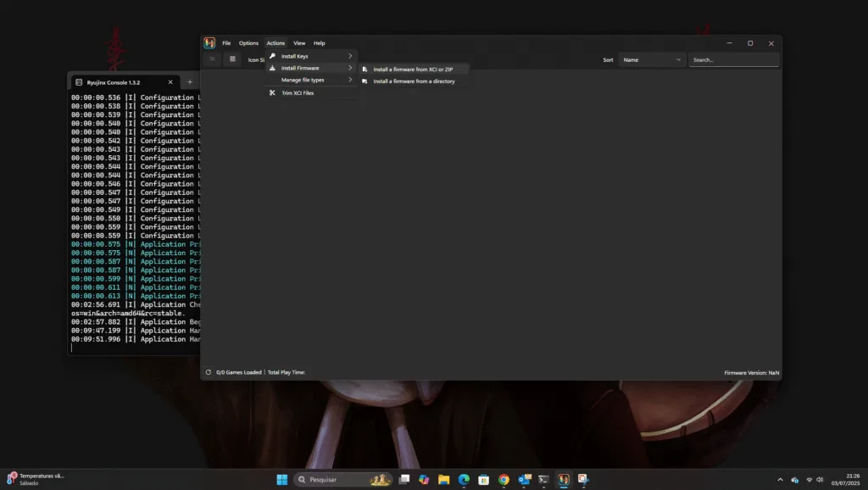
Task: Close the Ryujinx window
Action: [771, 43]
